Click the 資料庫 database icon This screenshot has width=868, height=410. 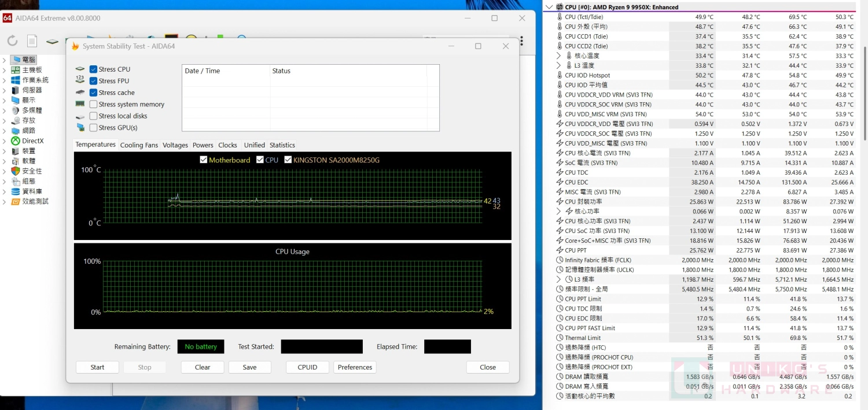click(x=15, y=191)
